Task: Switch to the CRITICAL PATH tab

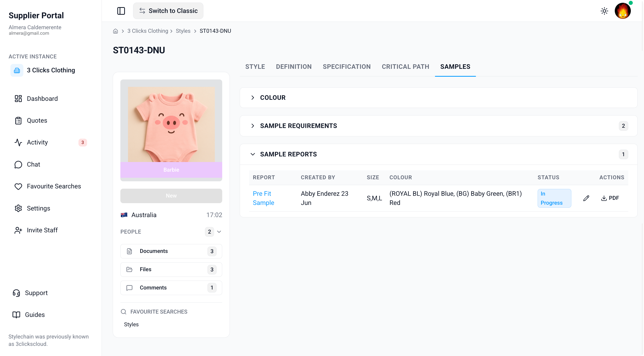Action: point(406,67)
